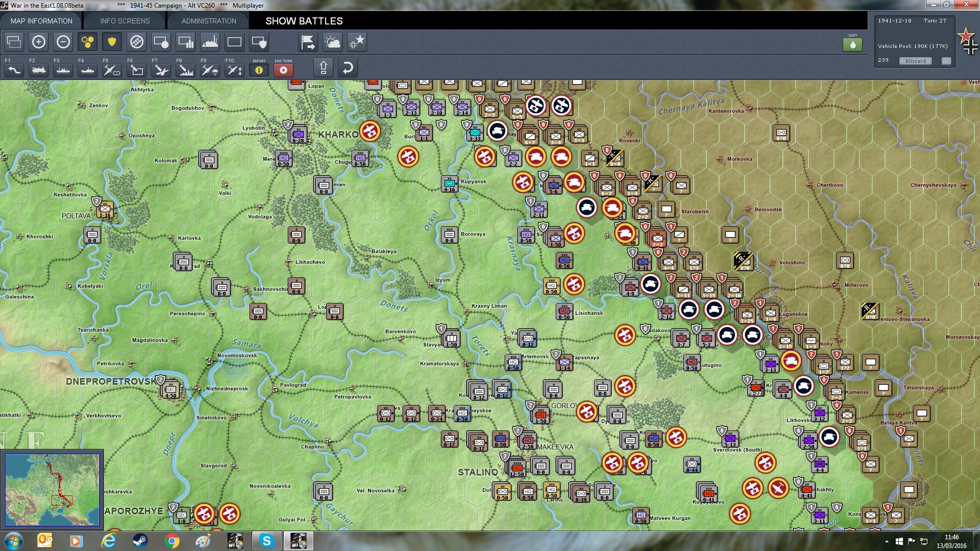Open the ADMINISTRATION tab
The image size is (980, 551).
209,21
